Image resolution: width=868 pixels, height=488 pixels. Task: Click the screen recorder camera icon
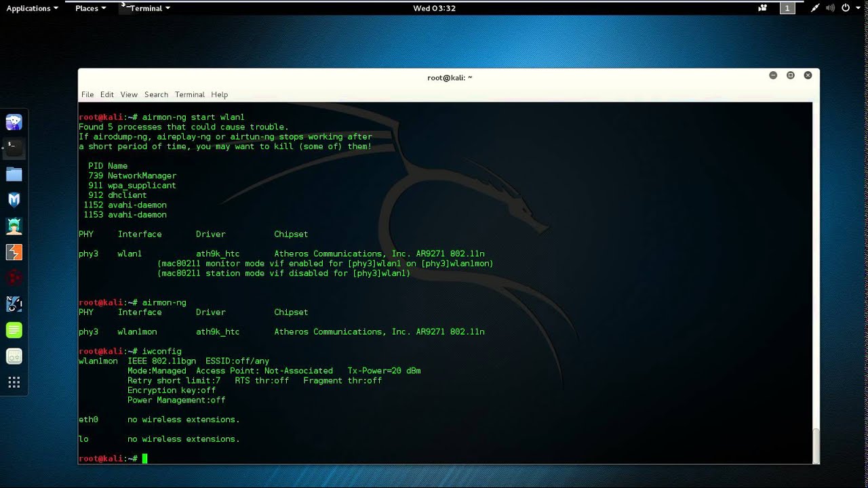[x=763, y=8]
